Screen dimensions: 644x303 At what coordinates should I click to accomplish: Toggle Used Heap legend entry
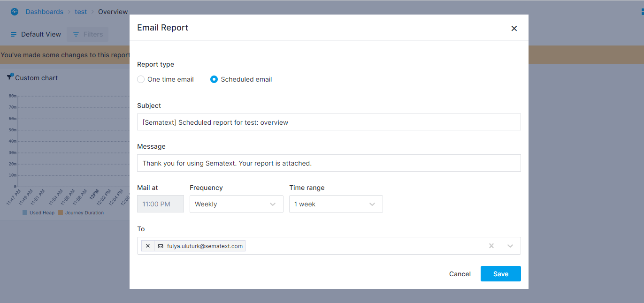38,212
